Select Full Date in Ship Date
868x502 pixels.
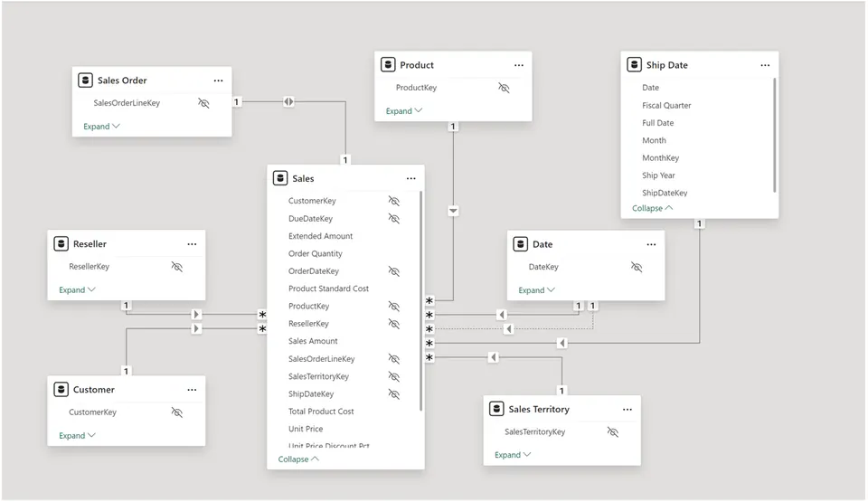(657, 123)
